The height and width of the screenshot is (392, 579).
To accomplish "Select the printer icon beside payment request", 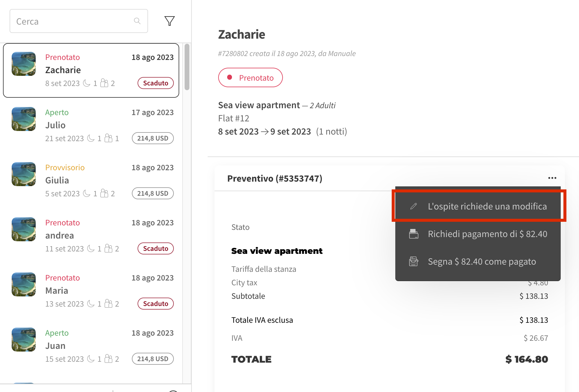I will tap(414, 234).
